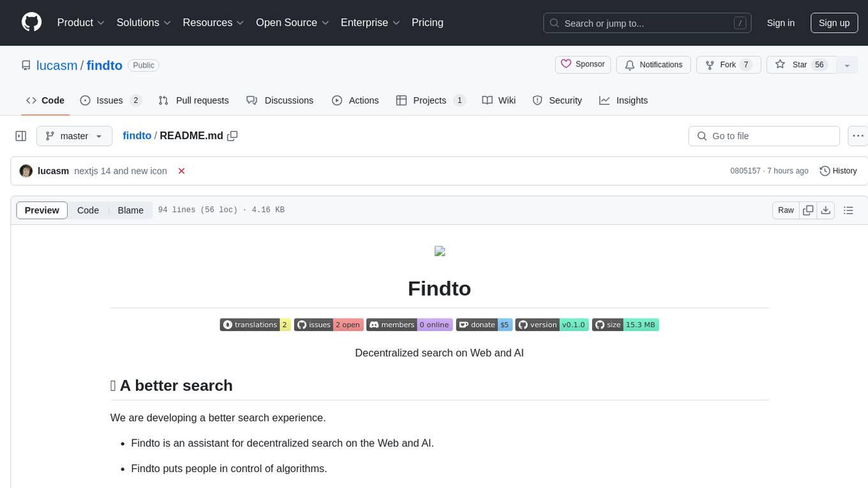Download the raw file

(826, 210)
